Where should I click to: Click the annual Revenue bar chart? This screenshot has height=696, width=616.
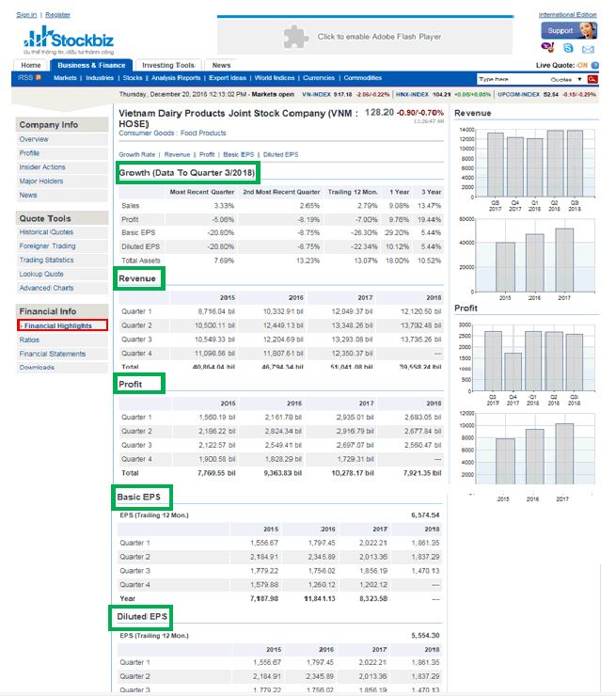pos(533,253)
